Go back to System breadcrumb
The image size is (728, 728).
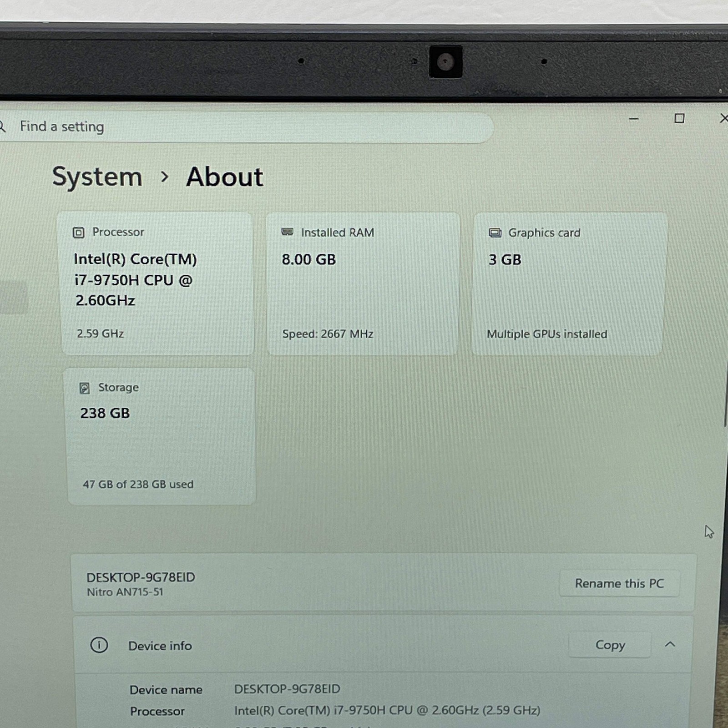(x=97, y=177)
